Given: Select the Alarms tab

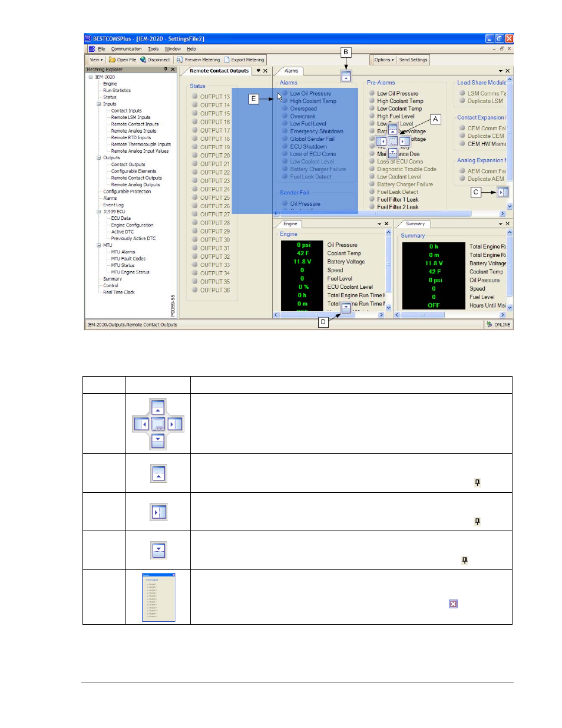Looking at the screenshot, I should [x=292, y=71].
